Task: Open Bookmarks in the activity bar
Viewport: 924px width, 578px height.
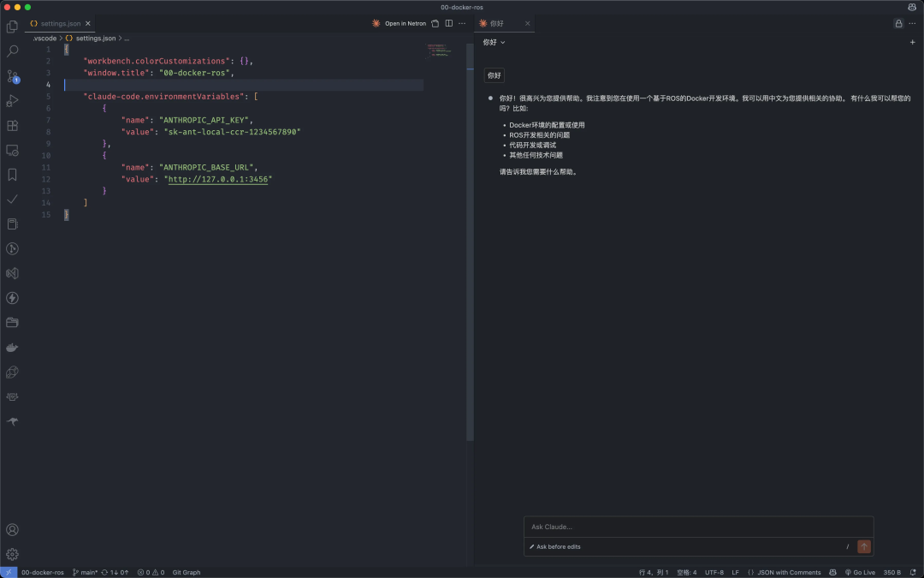Action: click(12, 175)
